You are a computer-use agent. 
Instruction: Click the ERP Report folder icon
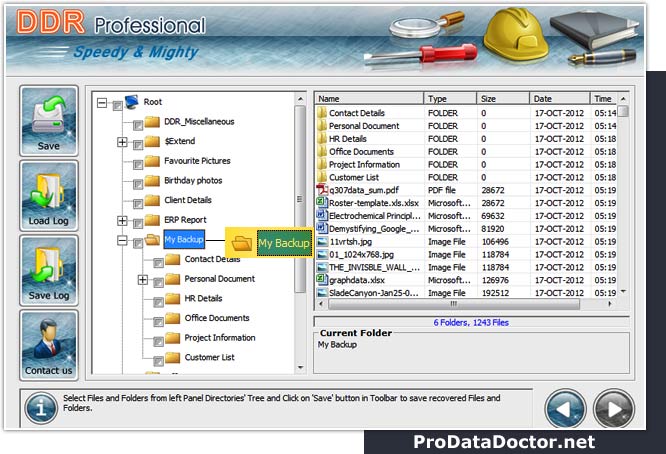(152, 220)
